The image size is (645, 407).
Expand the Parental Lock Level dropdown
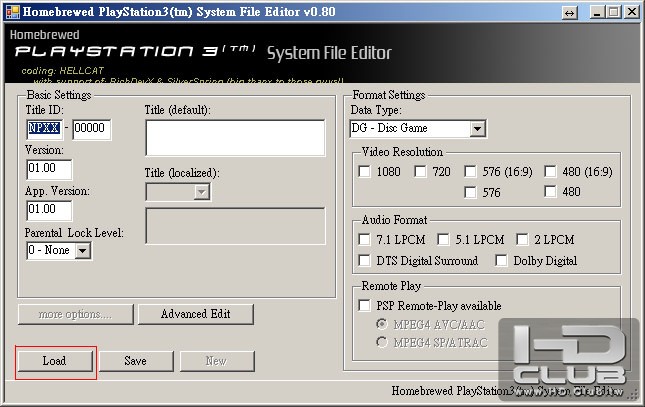[82, 250]
